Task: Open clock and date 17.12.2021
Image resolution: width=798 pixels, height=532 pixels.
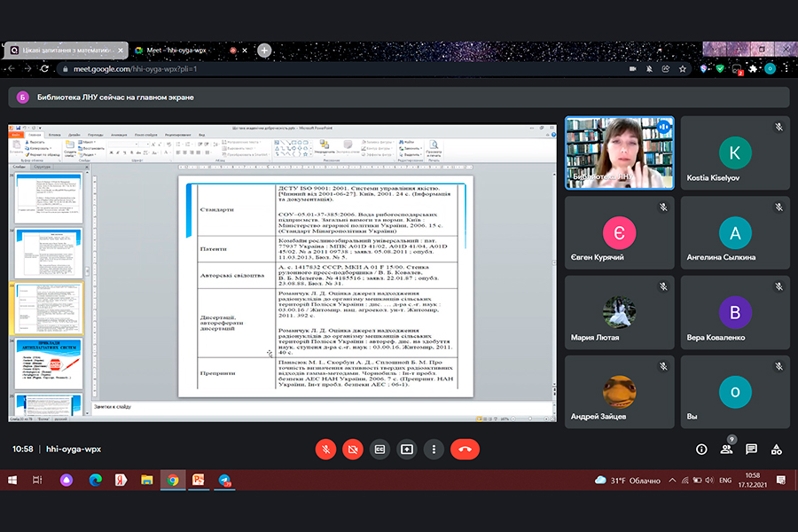Action: (x=752, y=480)
